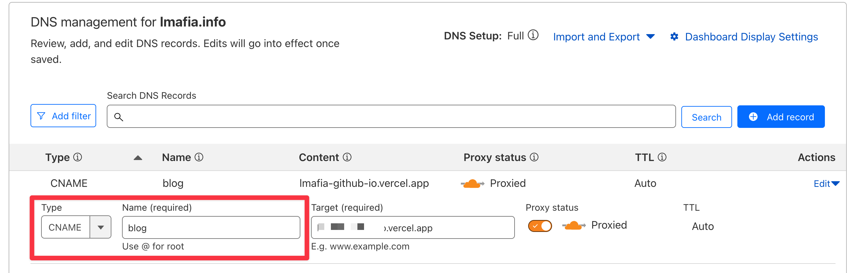Click the gear icon for display settings
The width and height of the screenshot is (868, 273).
(x=674, y=37)
